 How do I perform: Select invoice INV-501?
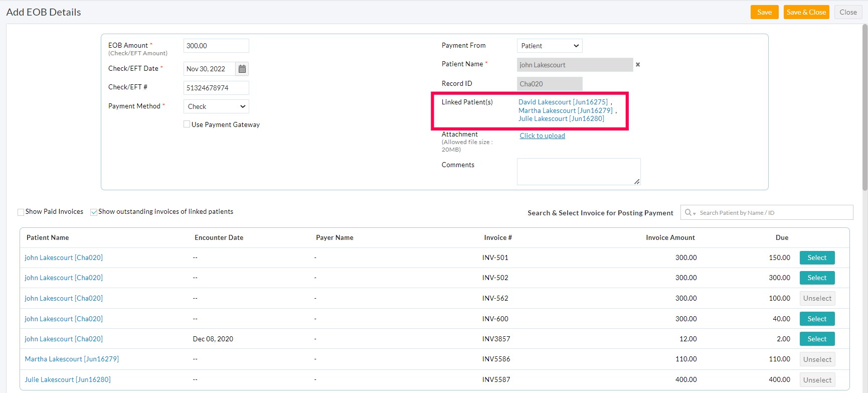817,257
